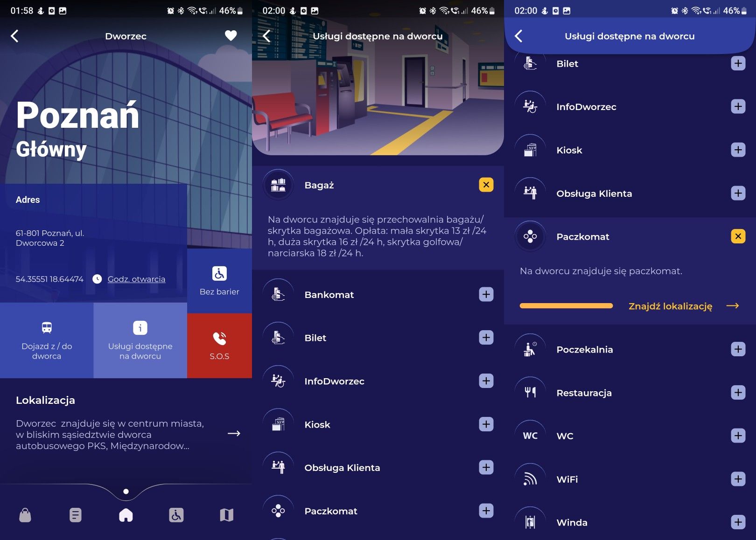The width and height of the screenshot is (756, 540).
Task: Tap the Bankomat ATM icon
Action: pyautogui.click(x=278, y=295)
